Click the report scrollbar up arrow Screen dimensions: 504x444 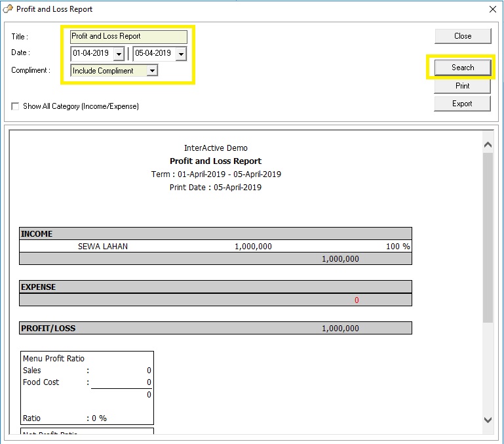pos(487,145)
